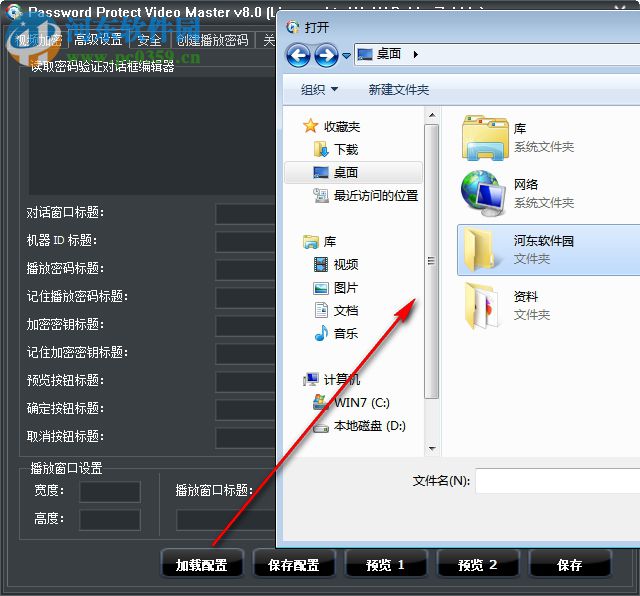Open 本地磁盘 (D:) drive

[x=359, y=426]
